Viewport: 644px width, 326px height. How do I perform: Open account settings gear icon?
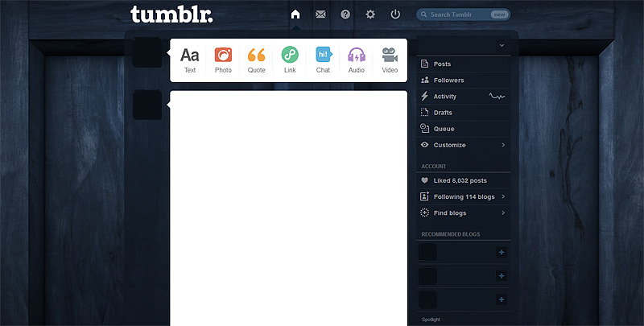pyautogui.click(x=370, y=14)
